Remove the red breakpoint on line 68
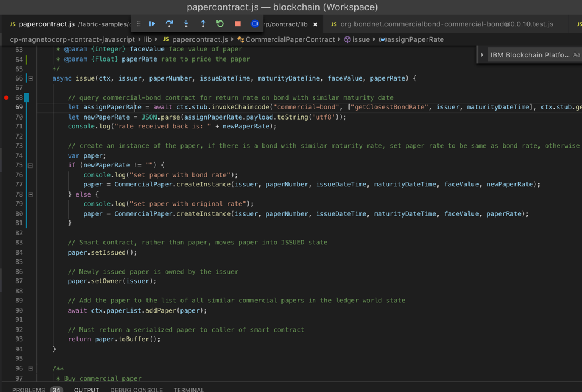 [7, 97]
